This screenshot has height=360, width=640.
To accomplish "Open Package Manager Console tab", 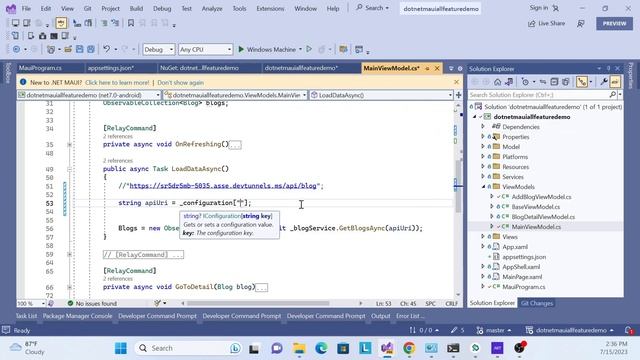I will 77,316.
